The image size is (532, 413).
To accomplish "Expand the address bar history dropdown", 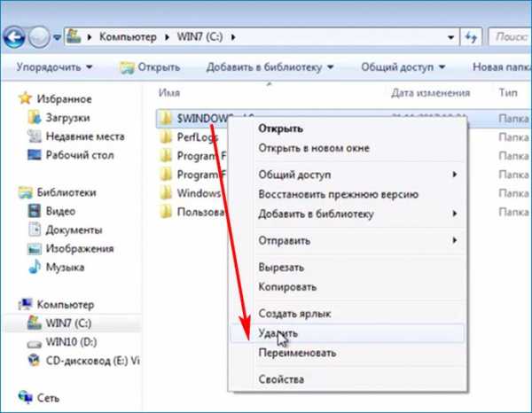I will 450,37.
